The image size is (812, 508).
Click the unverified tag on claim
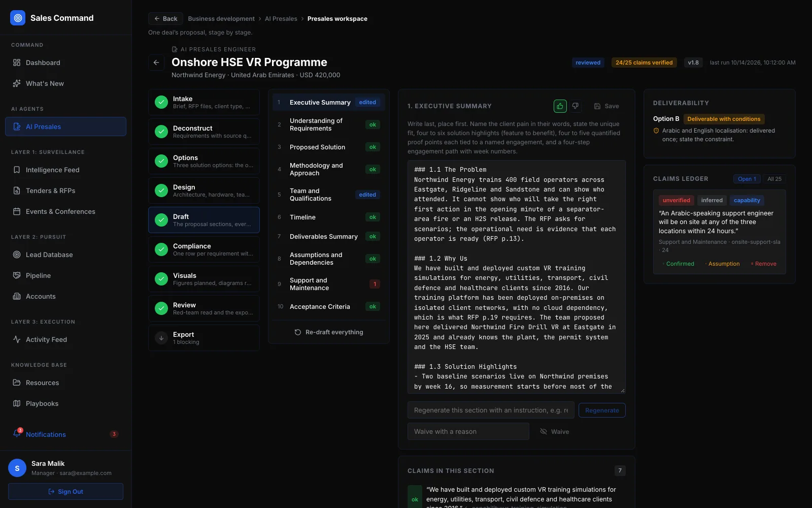[x=676, y=200]
